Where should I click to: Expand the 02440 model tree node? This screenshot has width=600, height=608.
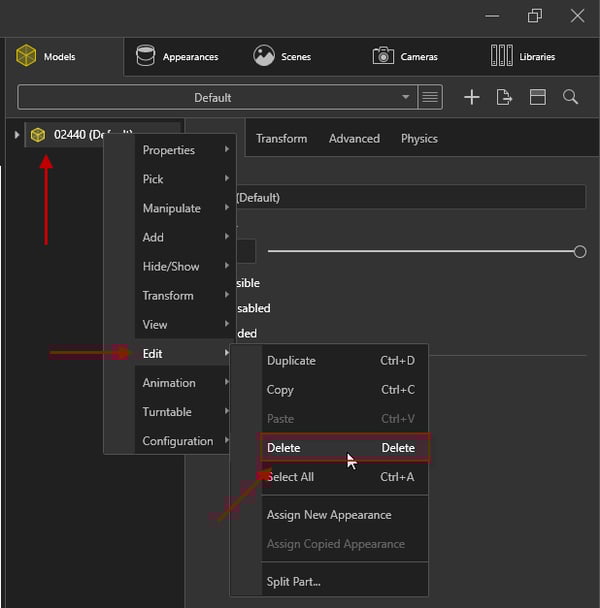[x=17, y=135]
